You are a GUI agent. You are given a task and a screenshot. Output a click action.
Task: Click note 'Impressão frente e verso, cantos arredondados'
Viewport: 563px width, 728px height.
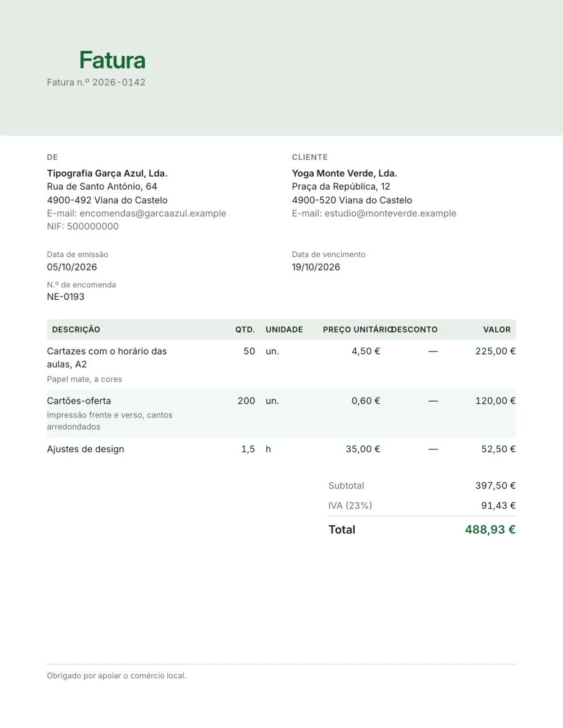[x=110, y=421]
